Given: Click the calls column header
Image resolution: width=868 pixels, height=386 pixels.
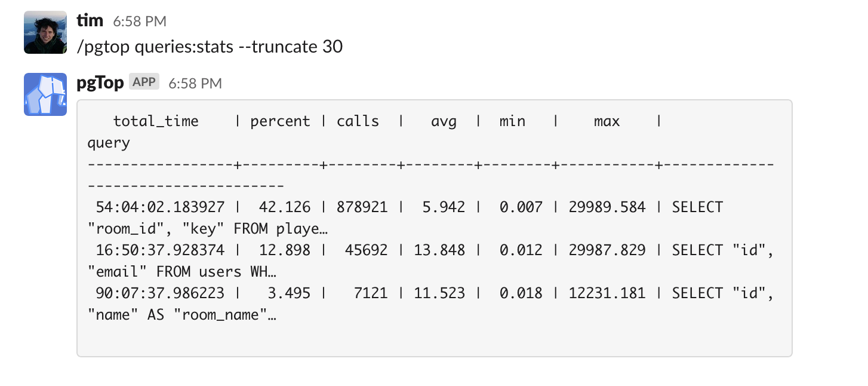Looking at the screenshot, I should coord(358,121).
